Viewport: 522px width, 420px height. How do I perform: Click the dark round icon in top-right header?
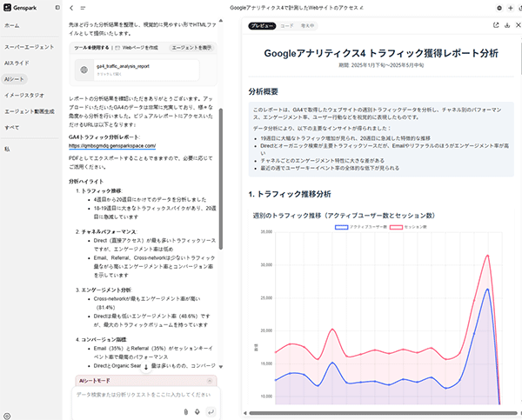click(499, 8)
